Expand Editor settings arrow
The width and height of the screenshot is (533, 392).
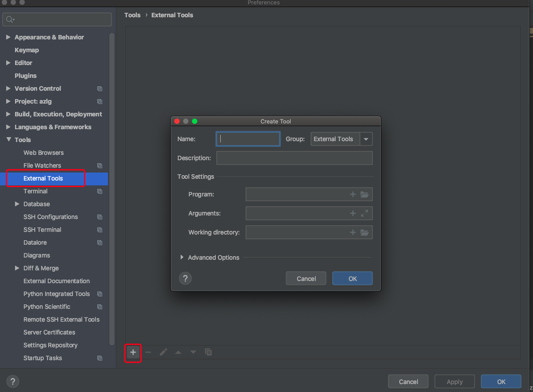point(8,63)
